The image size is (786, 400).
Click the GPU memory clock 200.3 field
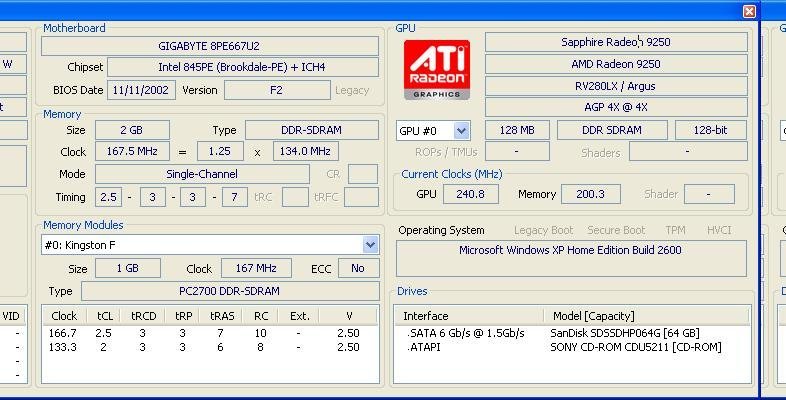click(591, 194)
